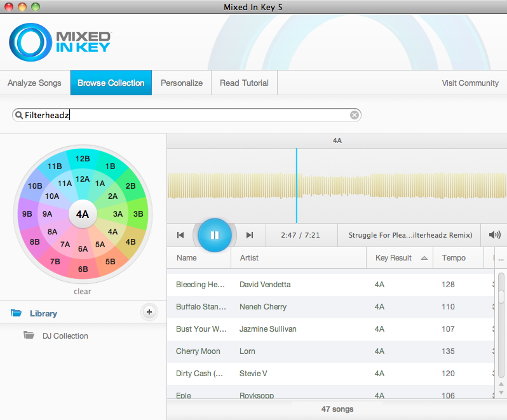Pause playback with the blue pause button

[x=215, y=235]
